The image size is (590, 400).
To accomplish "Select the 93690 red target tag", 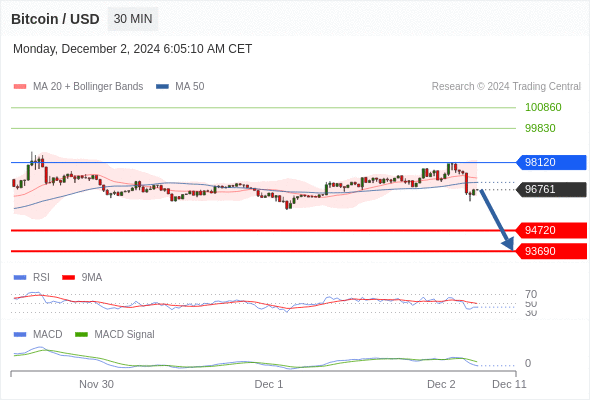I will coord(551,251).
